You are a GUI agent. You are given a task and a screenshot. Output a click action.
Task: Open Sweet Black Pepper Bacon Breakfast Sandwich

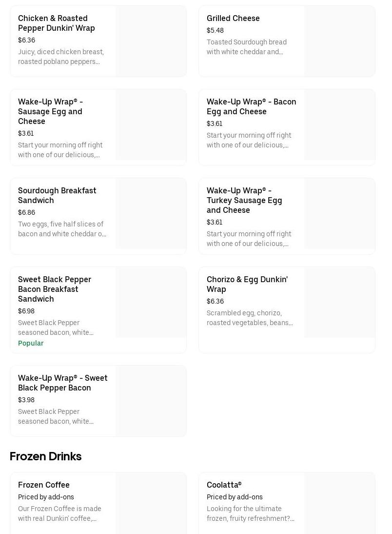tap(55, 289)
